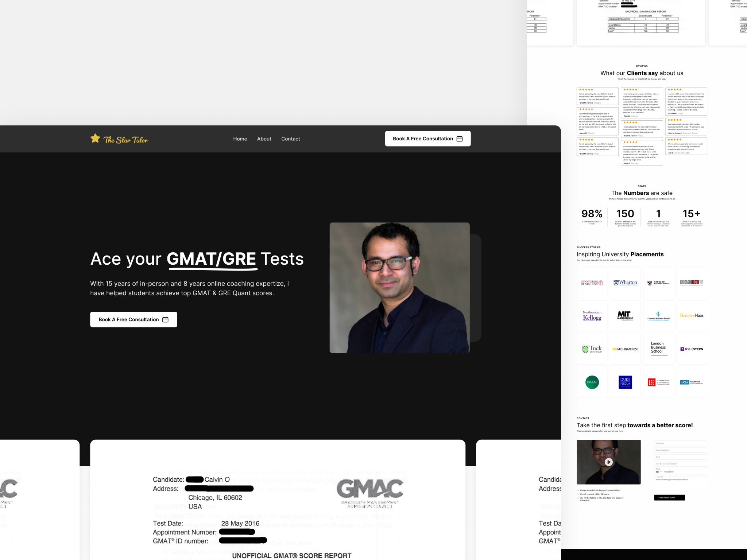
Task: Click the Berkeley Haas logo
Action: pos(692,316)
